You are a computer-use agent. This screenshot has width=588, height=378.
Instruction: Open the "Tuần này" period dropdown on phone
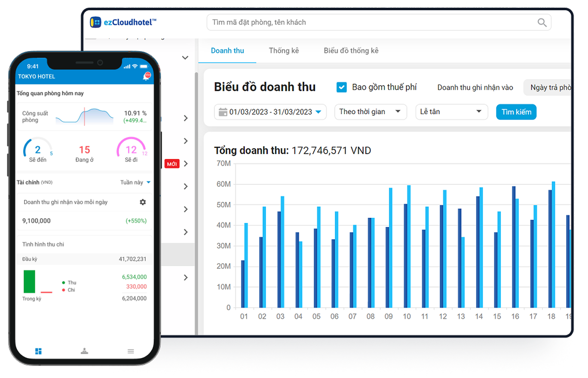[x=135, y=182]
